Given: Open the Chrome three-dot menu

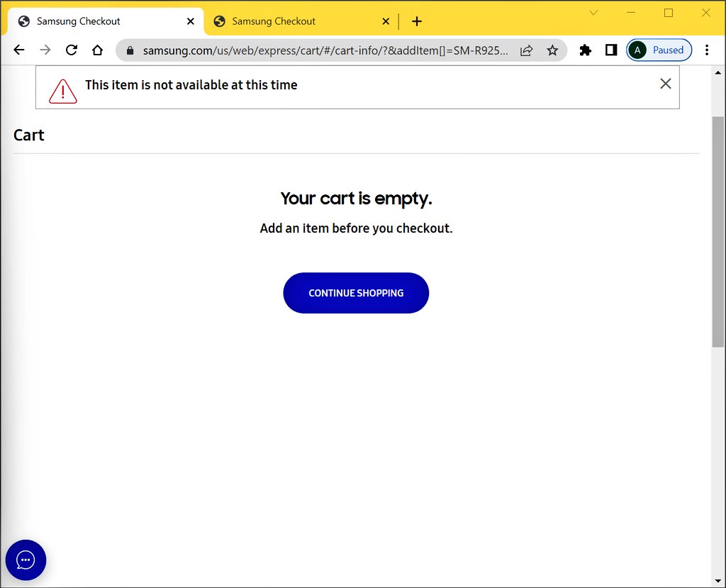Looking at the screenshot, I should pos(707,50).
